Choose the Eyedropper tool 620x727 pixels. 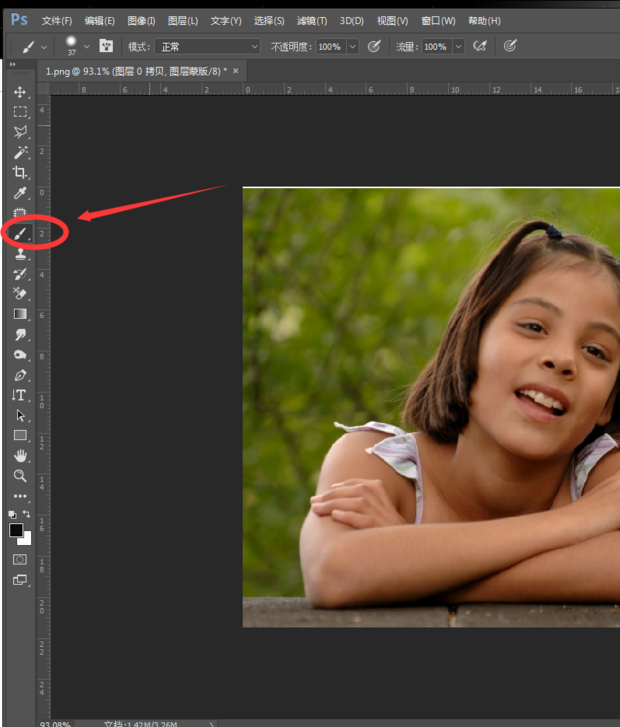click(20, 192)
